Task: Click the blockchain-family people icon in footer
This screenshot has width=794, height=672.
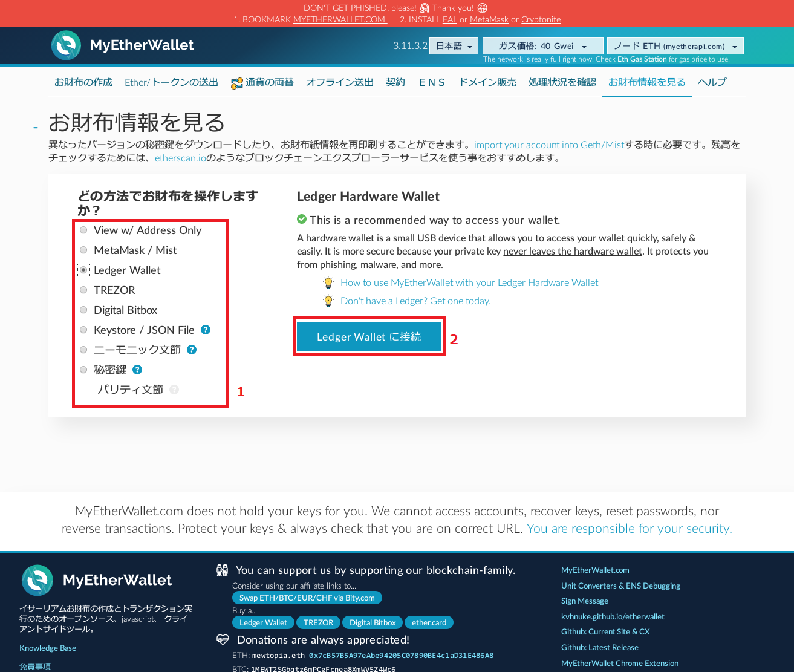Action: (x=223, y=570)
